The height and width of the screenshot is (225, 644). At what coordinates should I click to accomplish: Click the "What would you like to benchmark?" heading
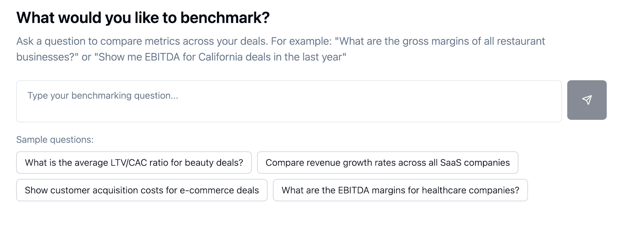pos(143,18)
